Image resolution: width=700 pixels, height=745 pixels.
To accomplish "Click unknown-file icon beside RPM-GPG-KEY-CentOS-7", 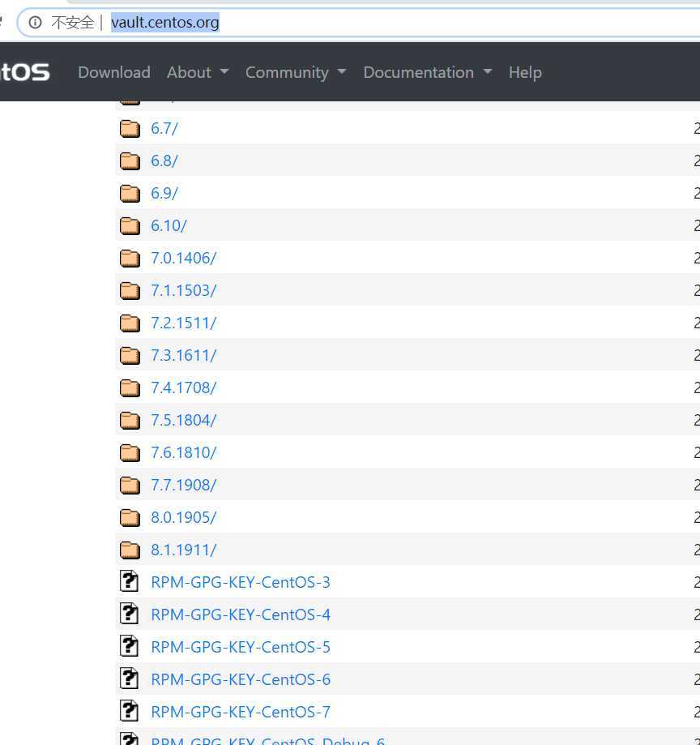I will 129,711.
